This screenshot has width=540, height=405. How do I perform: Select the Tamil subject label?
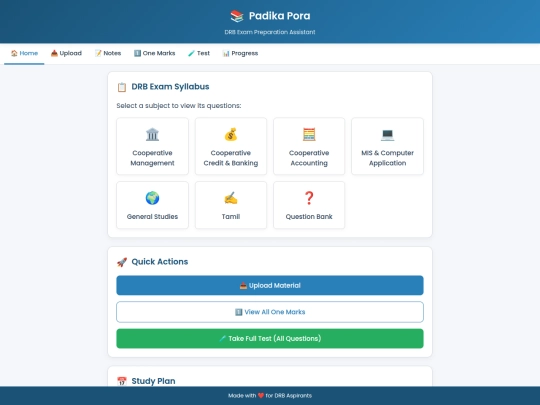pos(231,217)
